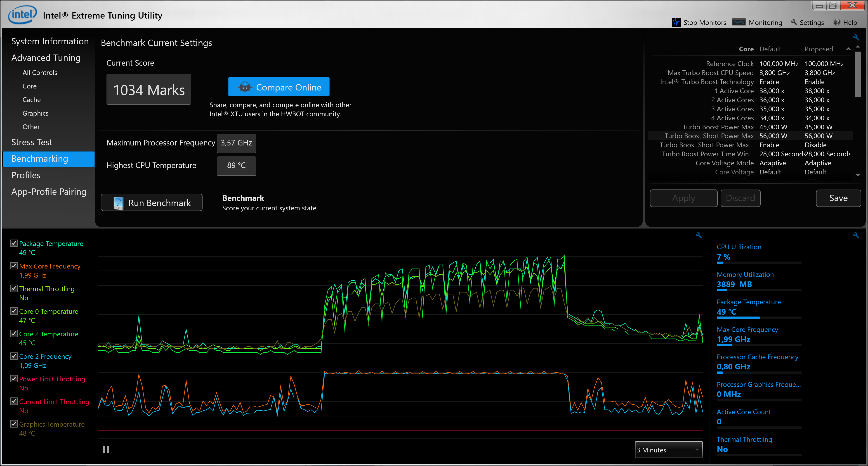
Task: Click the Save button
Action: [838, 198]
